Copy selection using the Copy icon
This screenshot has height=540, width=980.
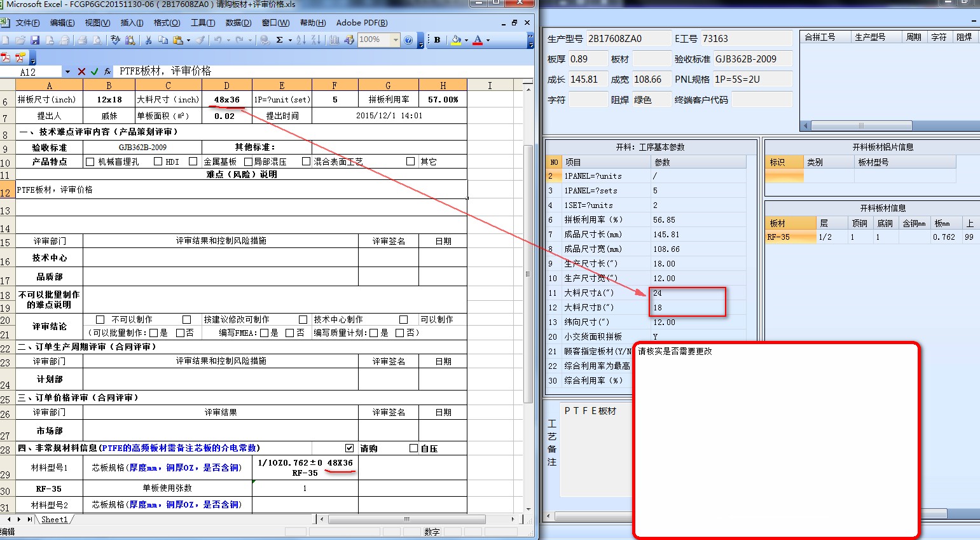coord(163,40)
